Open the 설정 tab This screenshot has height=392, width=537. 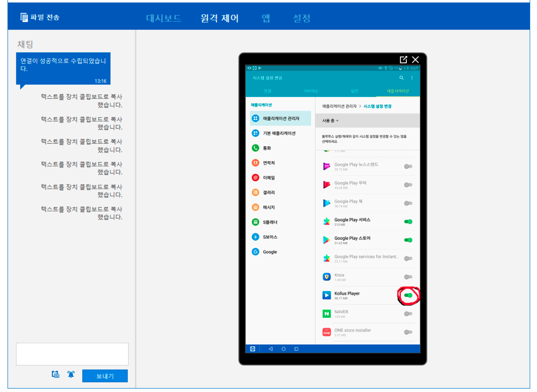pos(302,18)
